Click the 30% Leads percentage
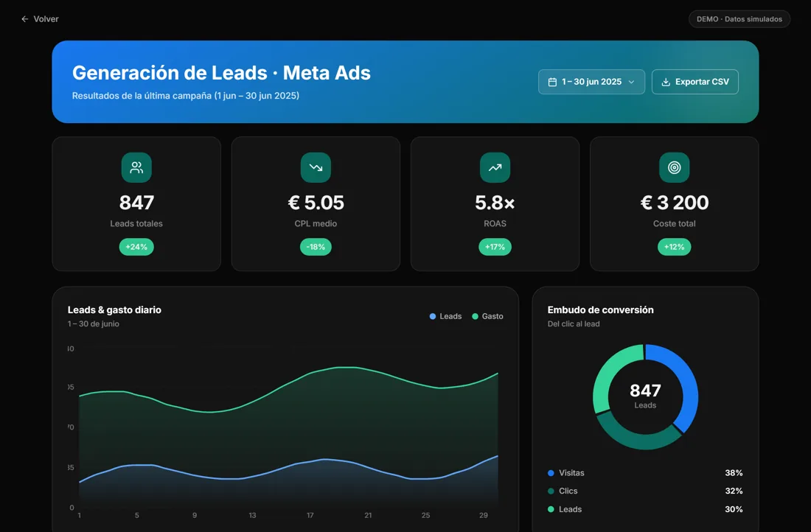This screenshot has height=532, width=811. [734, 509]
